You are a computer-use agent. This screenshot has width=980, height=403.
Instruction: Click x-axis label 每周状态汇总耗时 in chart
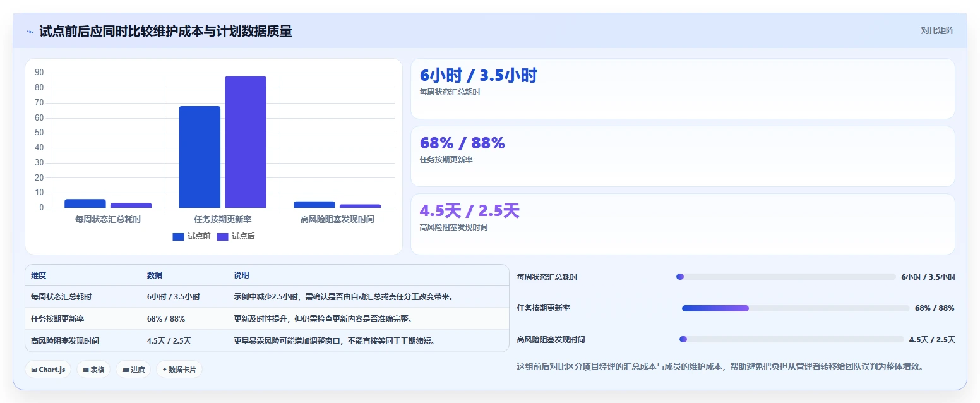point(108,220)
